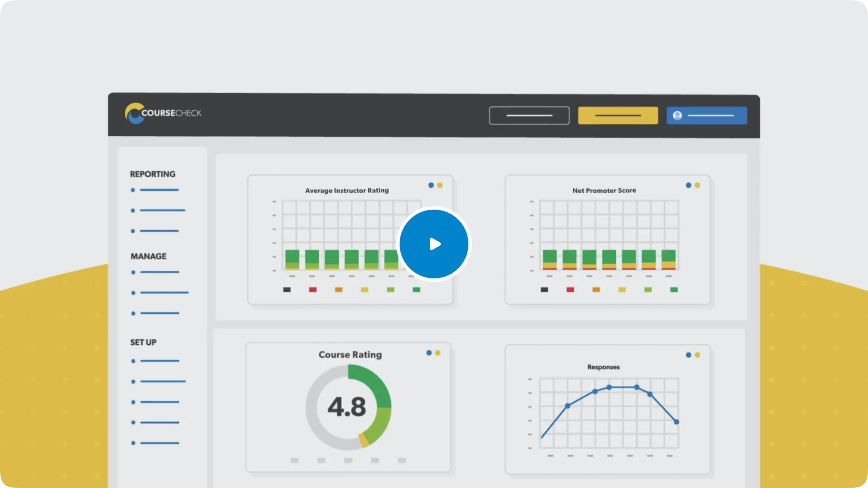Click the yellow dot icon on Average Instructor Rating card
This screenshot has width=868, height=488.
tap(439, 185)
